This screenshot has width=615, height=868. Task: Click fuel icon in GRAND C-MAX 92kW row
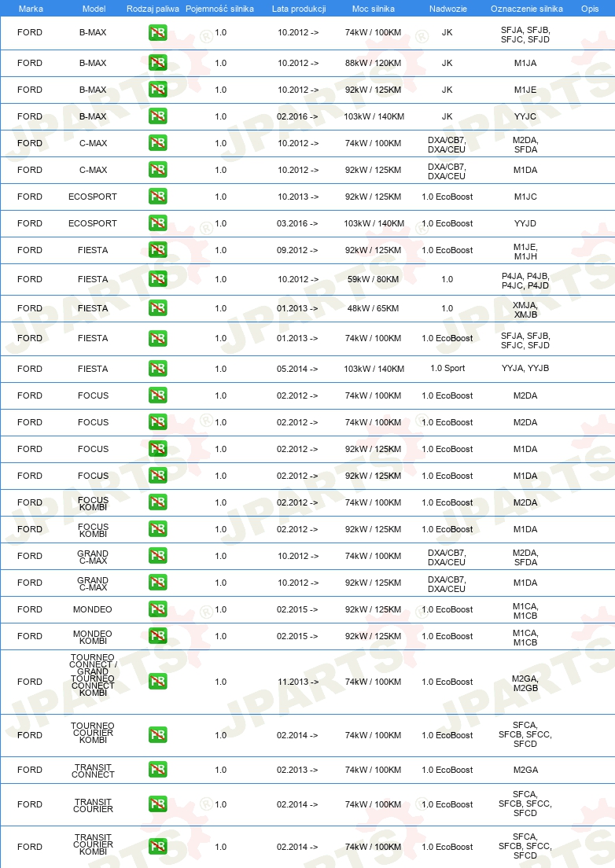pos(158,583)
